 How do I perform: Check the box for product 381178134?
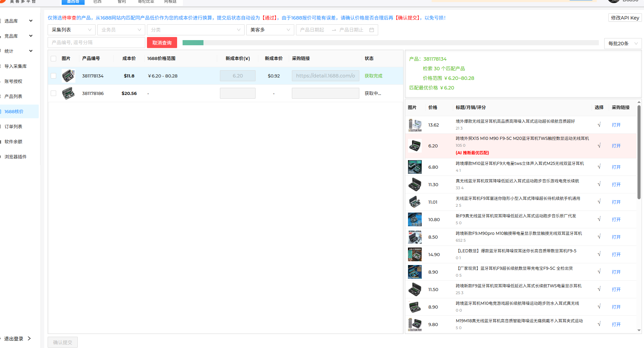coord(53,76)
